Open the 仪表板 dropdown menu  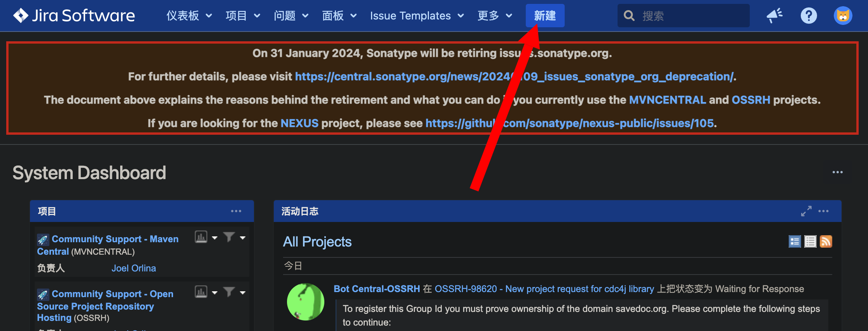click(189, 16)
